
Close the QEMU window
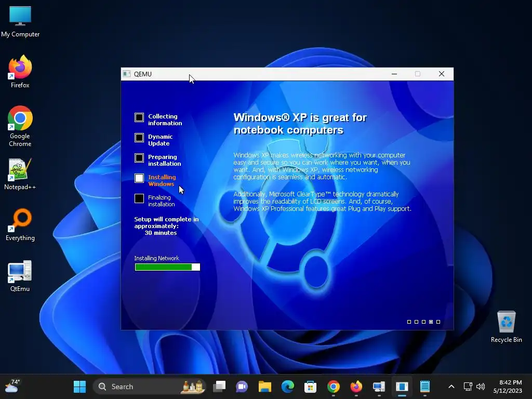[442, 74]
